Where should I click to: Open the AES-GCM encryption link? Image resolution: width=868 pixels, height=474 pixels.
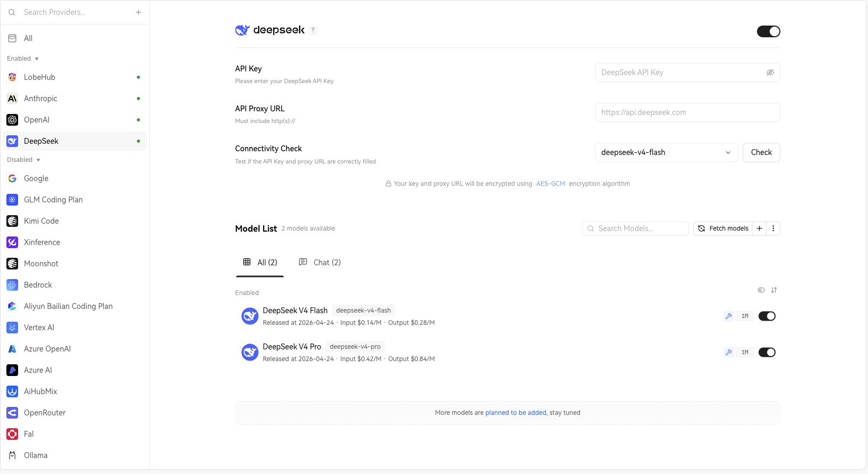coord(551,184)
